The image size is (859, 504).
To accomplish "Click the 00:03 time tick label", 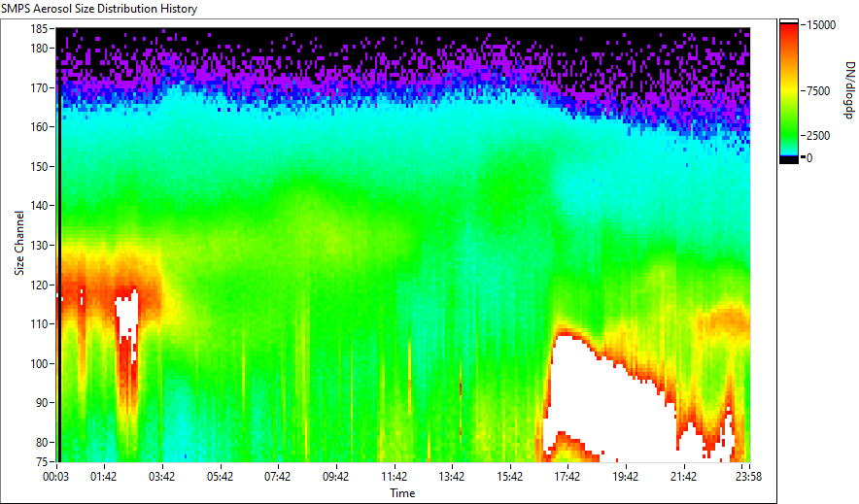I will (x=56, y=477).
